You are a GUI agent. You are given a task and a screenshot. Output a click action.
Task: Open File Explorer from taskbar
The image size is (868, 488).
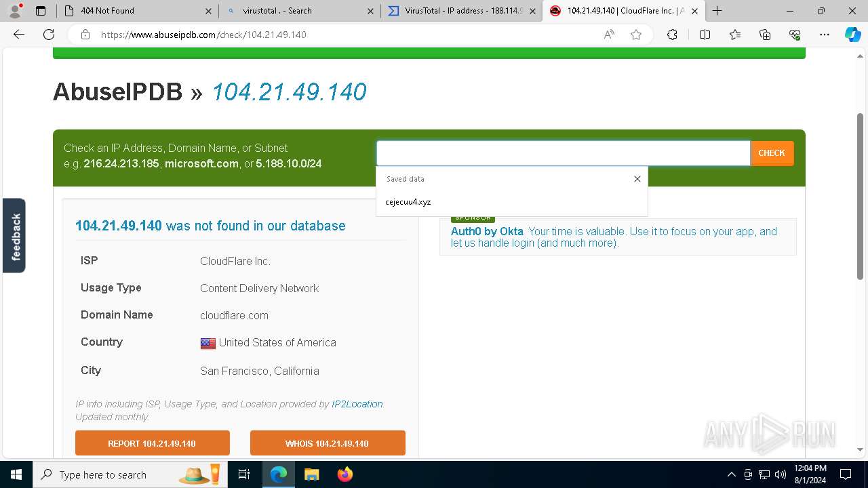311,474
